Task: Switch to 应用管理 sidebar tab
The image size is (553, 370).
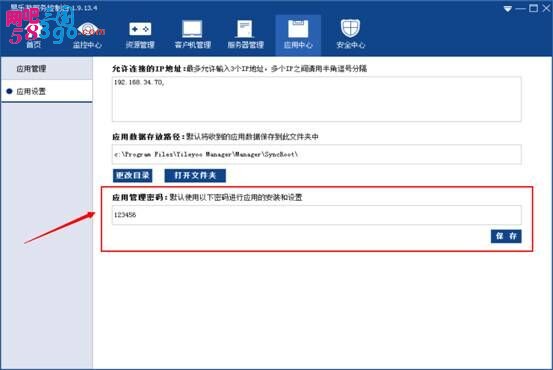Action: click(47, 68)
